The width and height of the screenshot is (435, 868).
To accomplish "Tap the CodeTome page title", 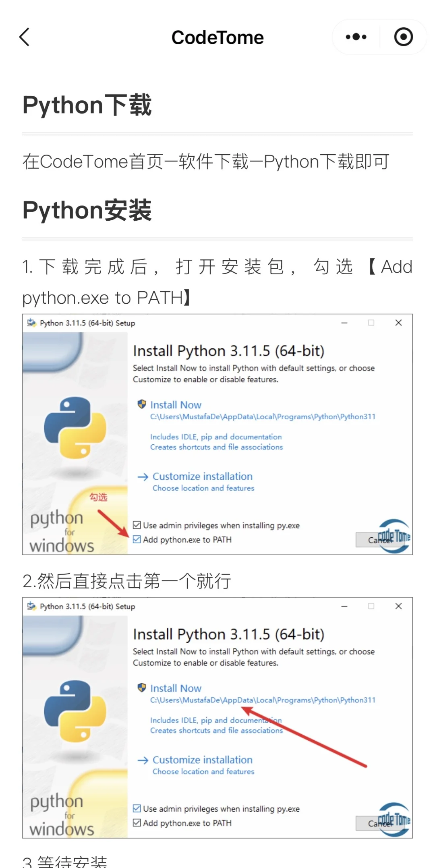I will click(x=217, y=37).
